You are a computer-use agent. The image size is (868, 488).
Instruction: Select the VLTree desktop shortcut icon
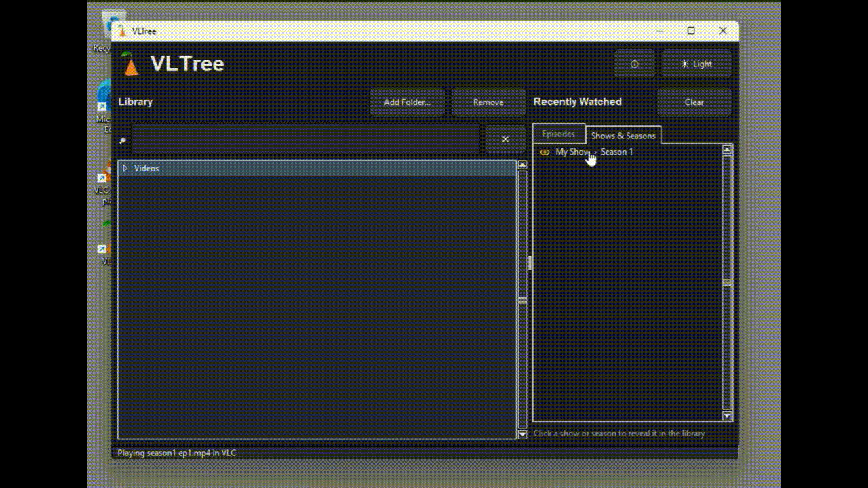[104, 243]
